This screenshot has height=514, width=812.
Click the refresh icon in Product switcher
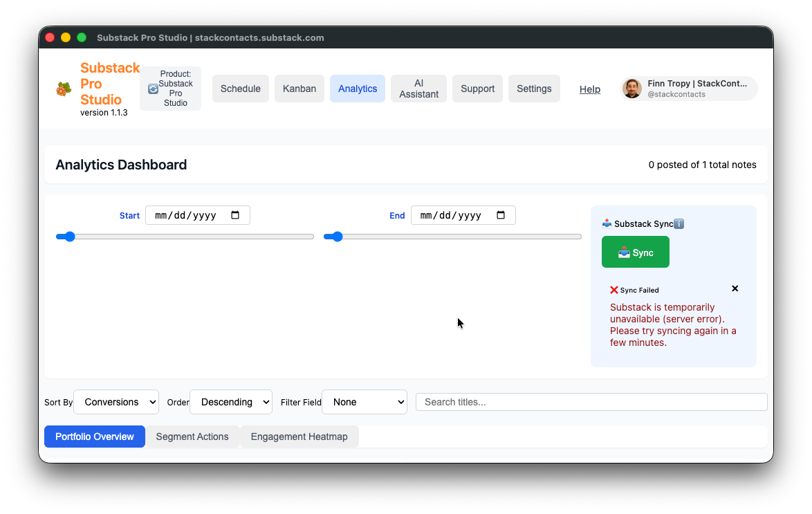[153, 89]
